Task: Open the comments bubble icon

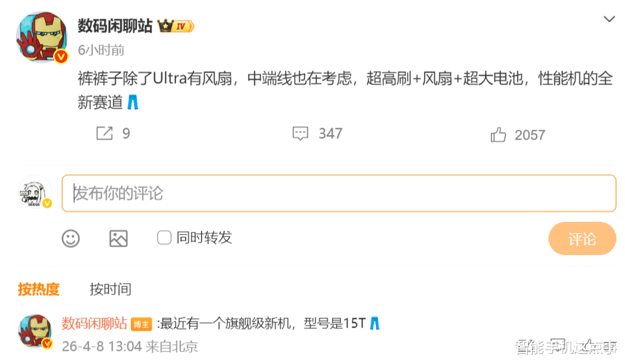Action: pyautogui.click(x=301, y=134)
